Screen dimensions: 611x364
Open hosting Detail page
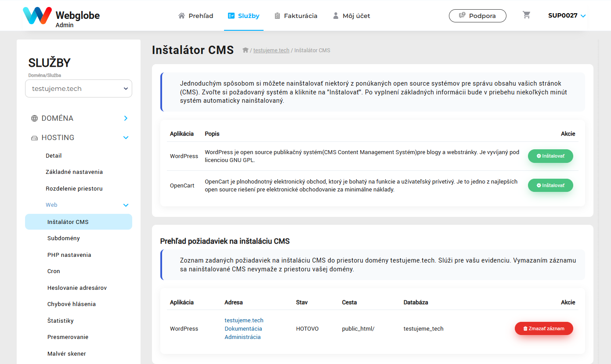pyautogui.click(x=54, y=155)
